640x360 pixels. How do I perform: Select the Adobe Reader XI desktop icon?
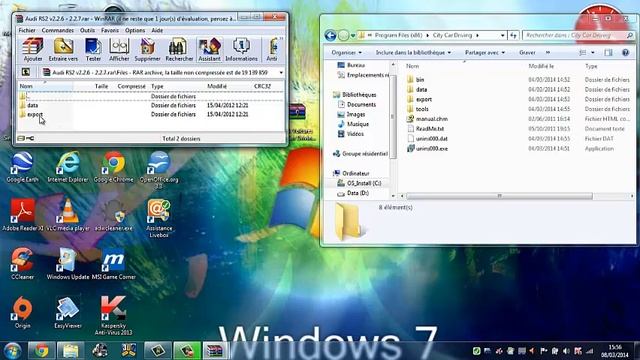coord(22,215)
